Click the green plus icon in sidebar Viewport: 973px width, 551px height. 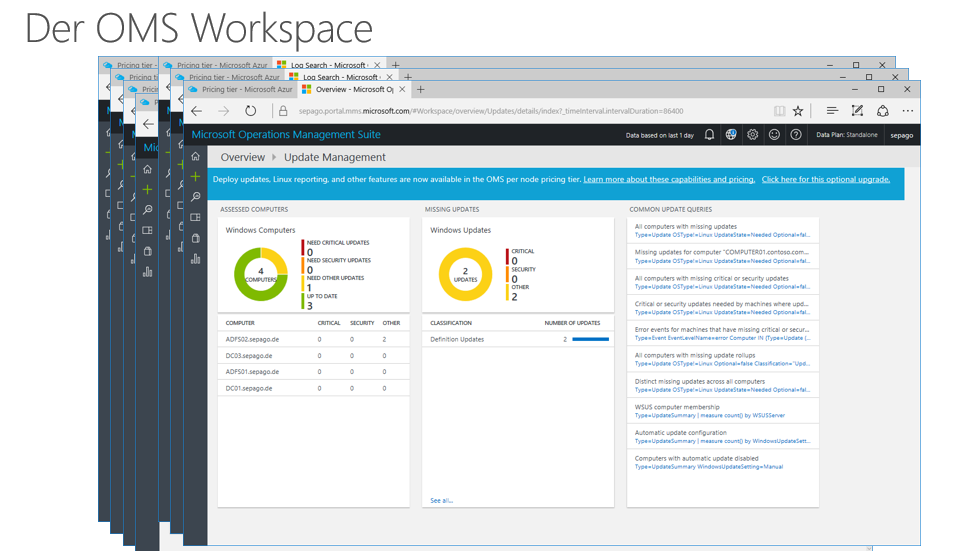pyautogui.click(x=195, y=177)
